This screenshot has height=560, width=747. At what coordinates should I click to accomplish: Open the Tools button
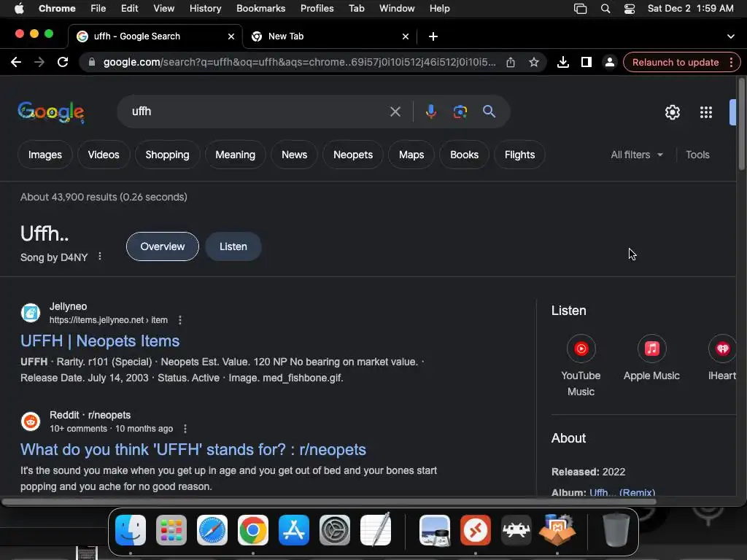coord(697,155)
